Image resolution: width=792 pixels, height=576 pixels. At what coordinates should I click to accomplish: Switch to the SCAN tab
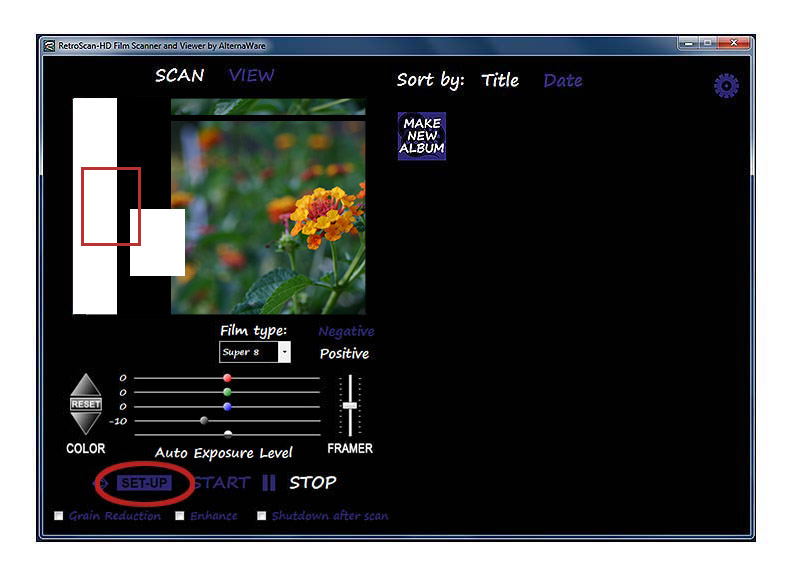pos(180,76)
